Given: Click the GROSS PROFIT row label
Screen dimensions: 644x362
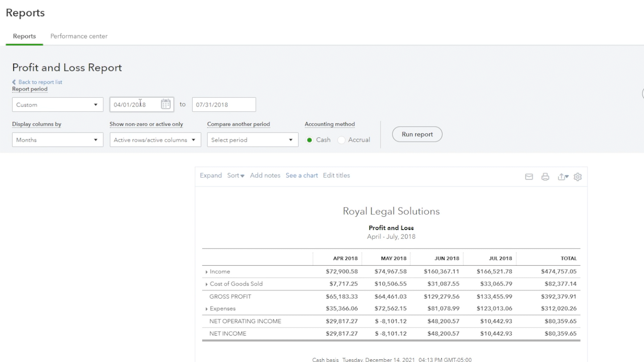Looking at the screenshot, I should tap(230, 297).
